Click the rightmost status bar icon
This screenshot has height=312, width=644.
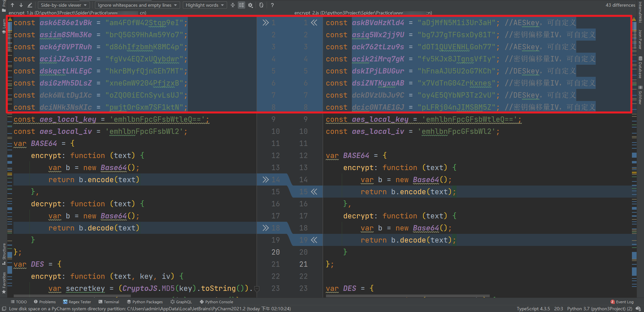click(x=638, y=309)
